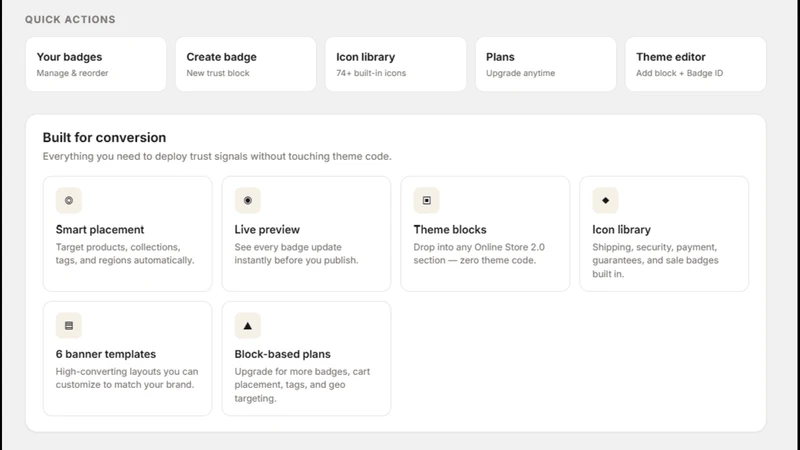Click the Smart placement target icon
Viewport: 800px width, 450px height.
pyautogui.click(x=69, y=201)
